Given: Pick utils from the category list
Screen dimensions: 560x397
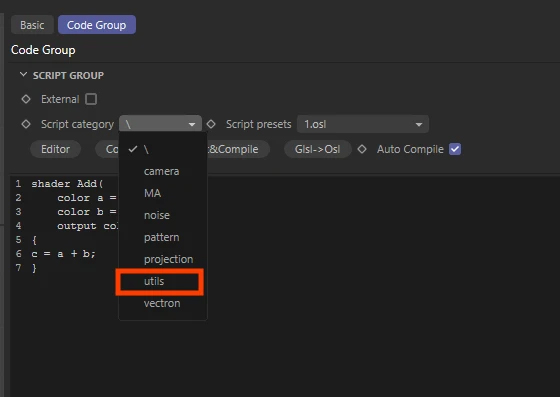Looking at the screenshot, I should coord(163,281).
